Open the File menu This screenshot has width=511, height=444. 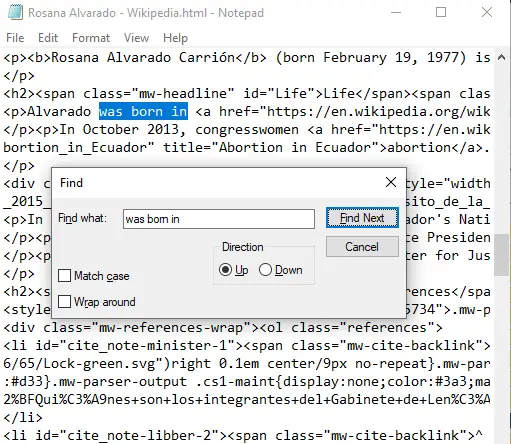tap(15, 38)
